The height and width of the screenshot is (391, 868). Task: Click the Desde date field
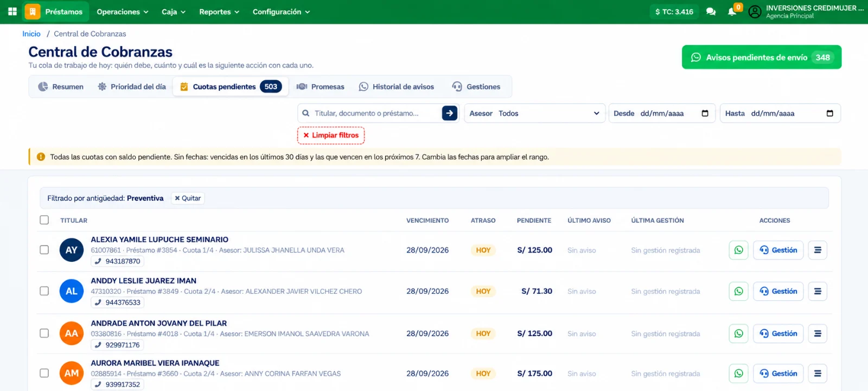pos(662,113)
